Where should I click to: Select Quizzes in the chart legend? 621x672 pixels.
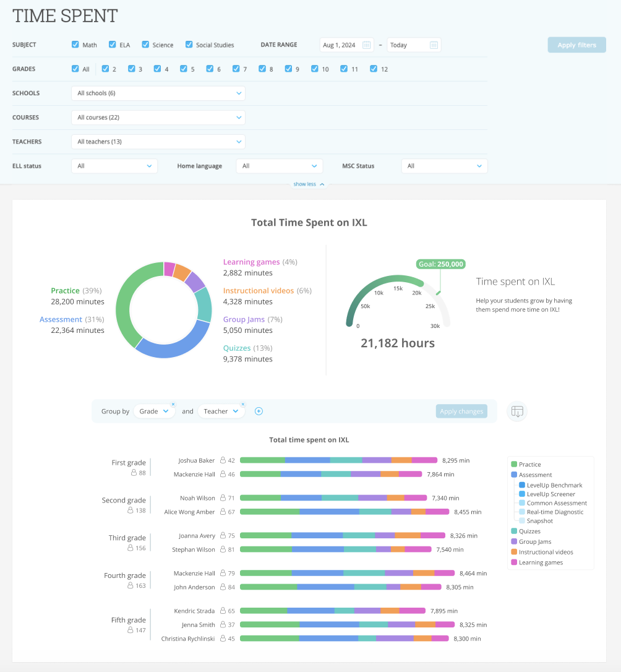coord(529,531)
